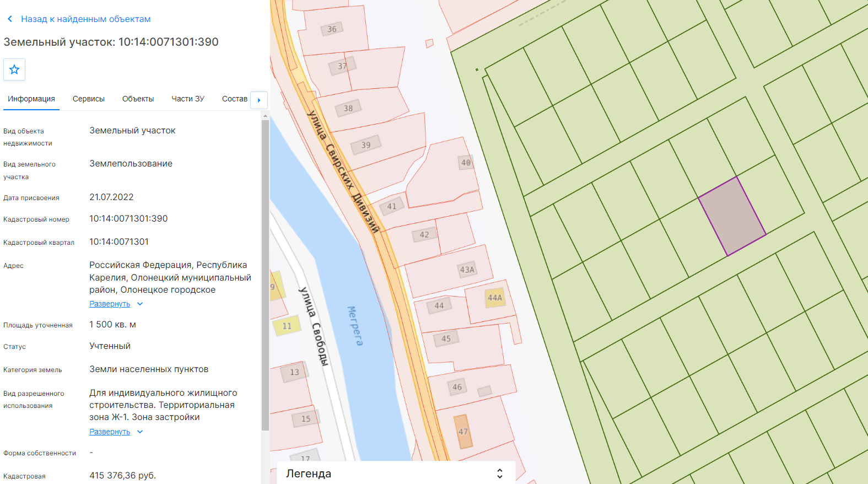Click the orange building 47 on the map

463,431
